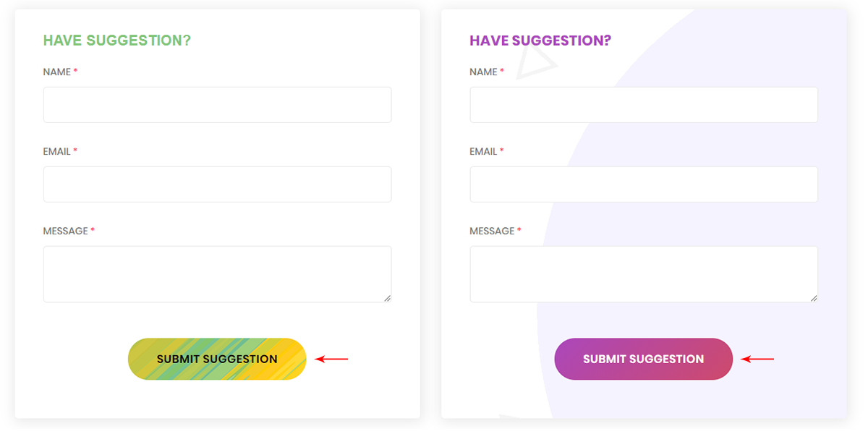Image resolution: width=868 pixels, height=434 pixels.
Task: Click the Message label in the green form
Action: coord(65,231)
